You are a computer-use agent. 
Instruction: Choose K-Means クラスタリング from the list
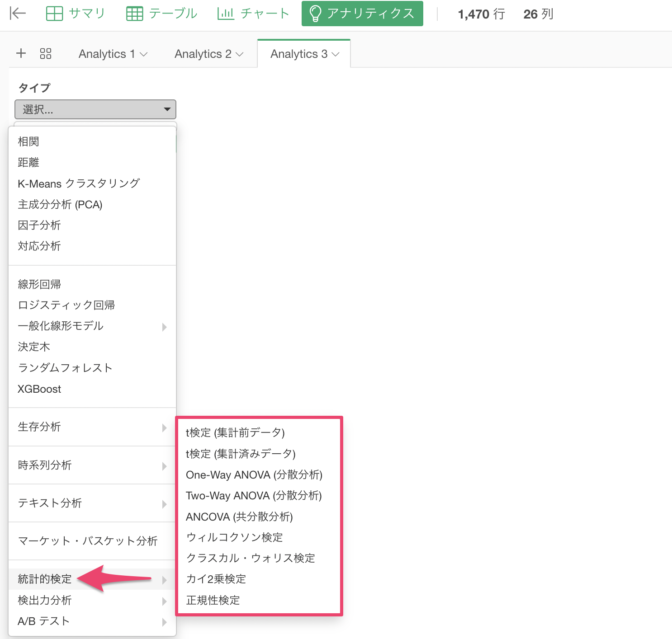(x=79, y=183)
